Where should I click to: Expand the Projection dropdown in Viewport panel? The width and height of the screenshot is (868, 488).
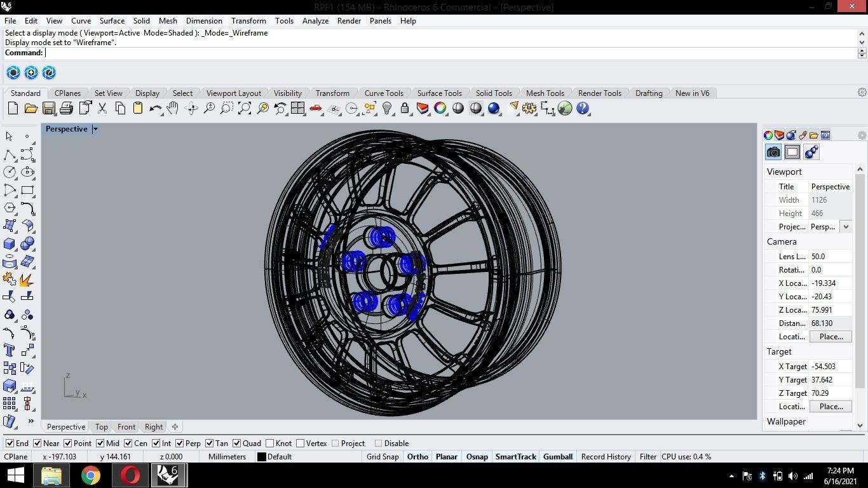coord(846,227)
